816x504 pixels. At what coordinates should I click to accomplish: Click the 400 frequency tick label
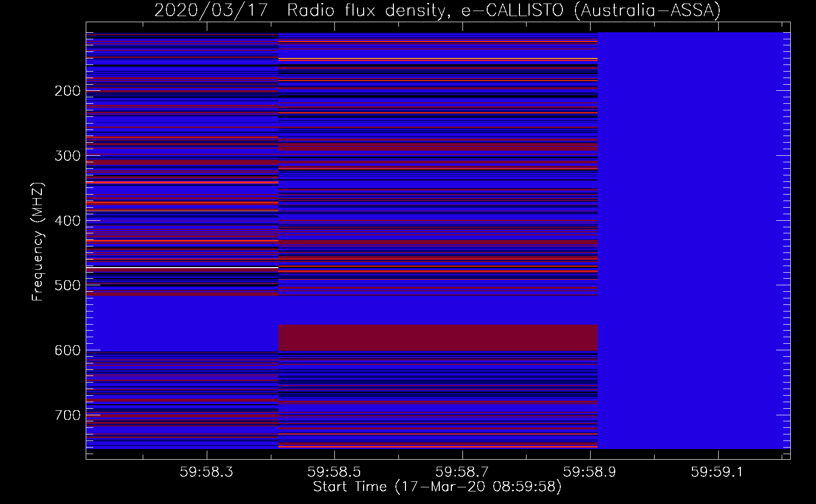[68, 221]
